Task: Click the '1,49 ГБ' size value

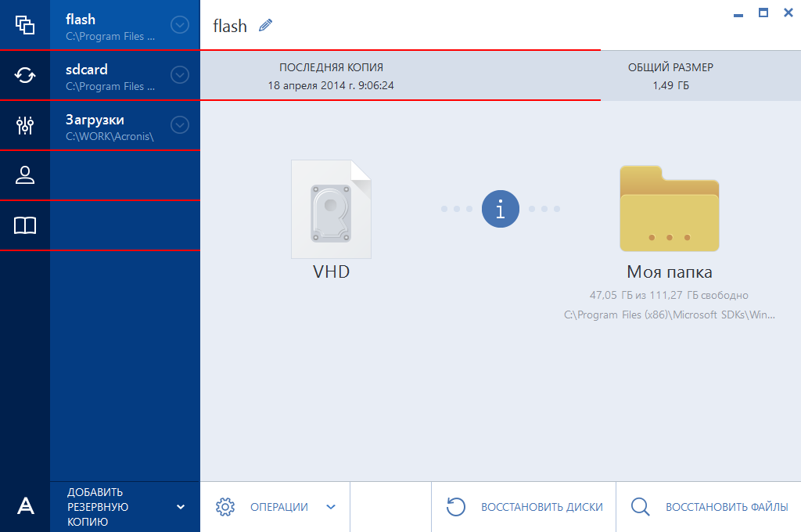Action: pyautogui.click(x=670, y=85)
